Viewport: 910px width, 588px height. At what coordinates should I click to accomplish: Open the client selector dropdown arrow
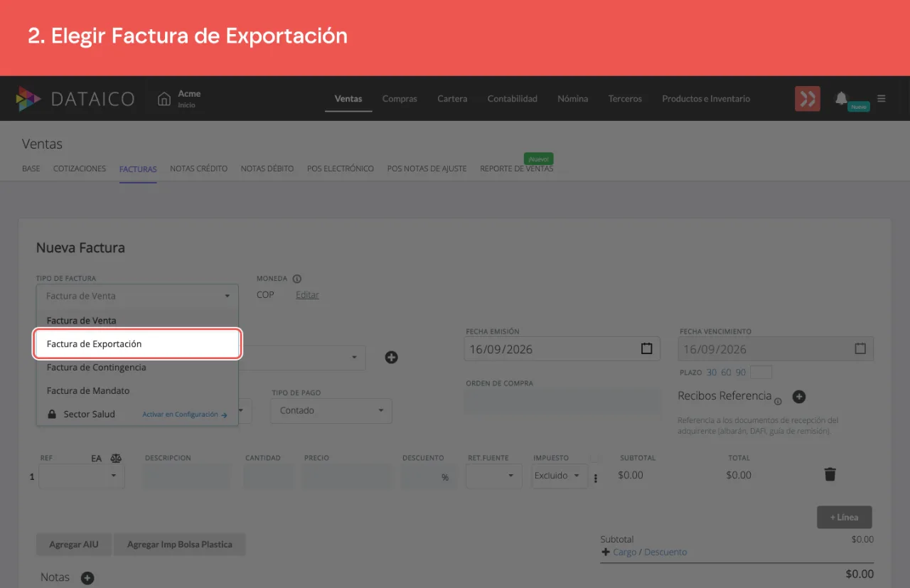coord(354,357)
